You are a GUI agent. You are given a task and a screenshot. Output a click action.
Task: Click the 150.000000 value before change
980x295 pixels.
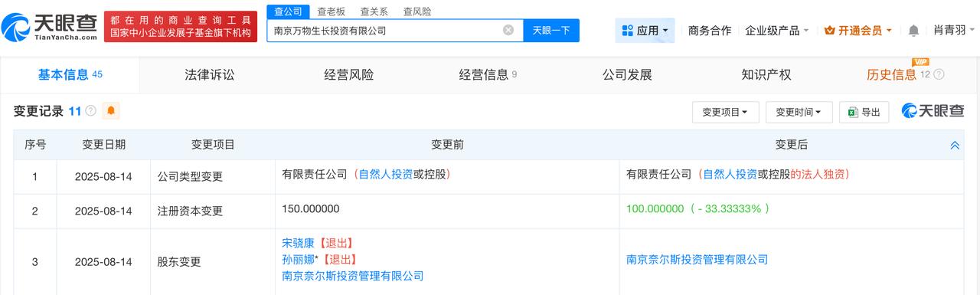coord(311,208)
